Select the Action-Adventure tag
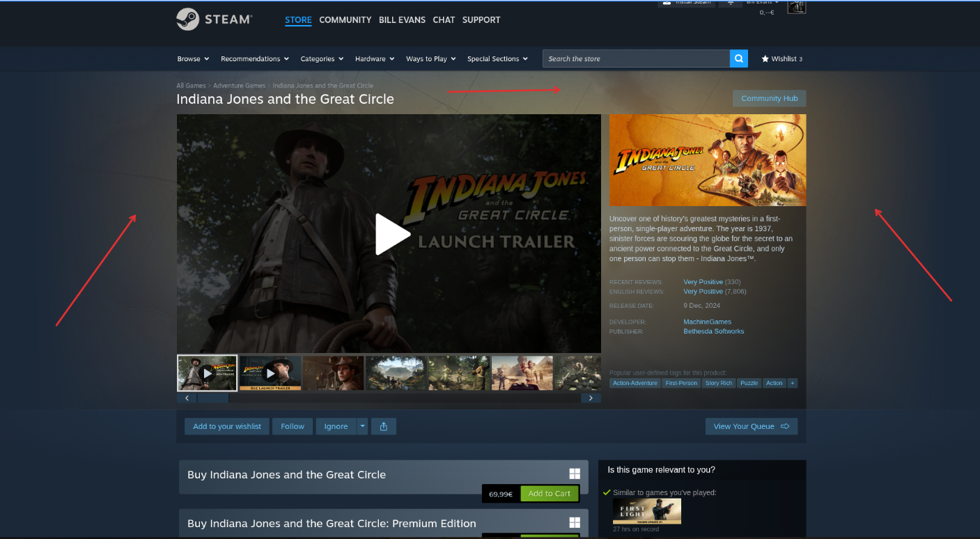 635,383
